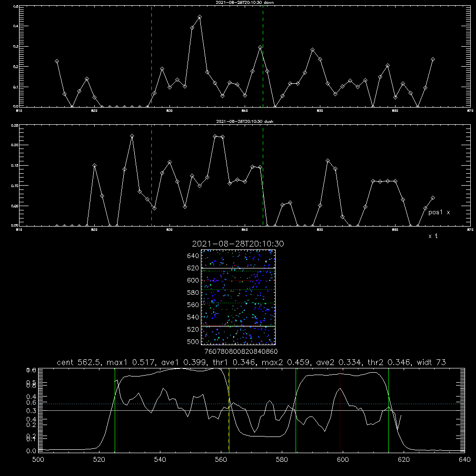The width and height of the screenshot is (476, 476).
Task: Click 'widt 73' in the bottom plot title
Action: coord(431,362)
